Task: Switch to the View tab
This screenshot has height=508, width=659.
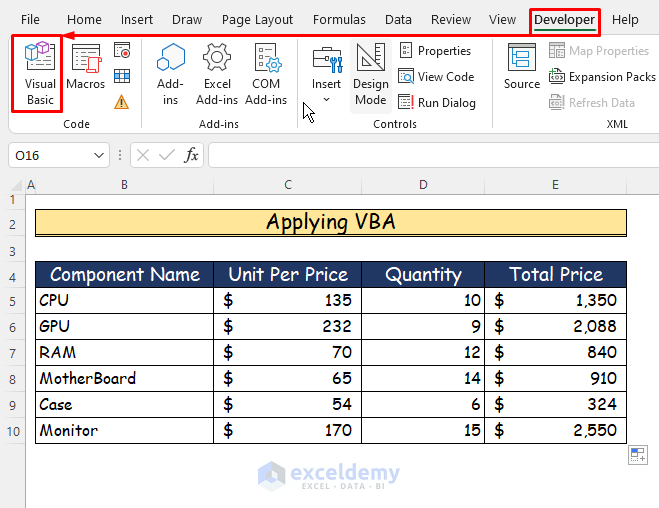Action: [502, 20]
